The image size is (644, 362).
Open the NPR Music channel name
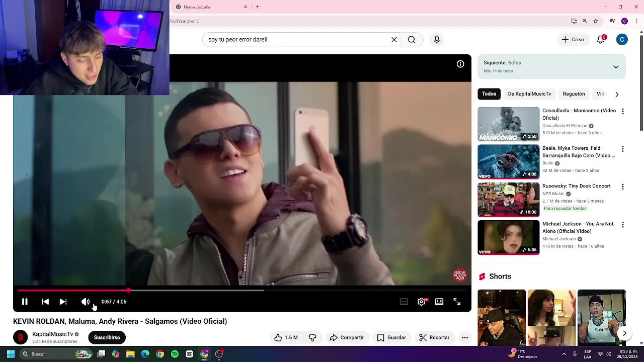553,194
